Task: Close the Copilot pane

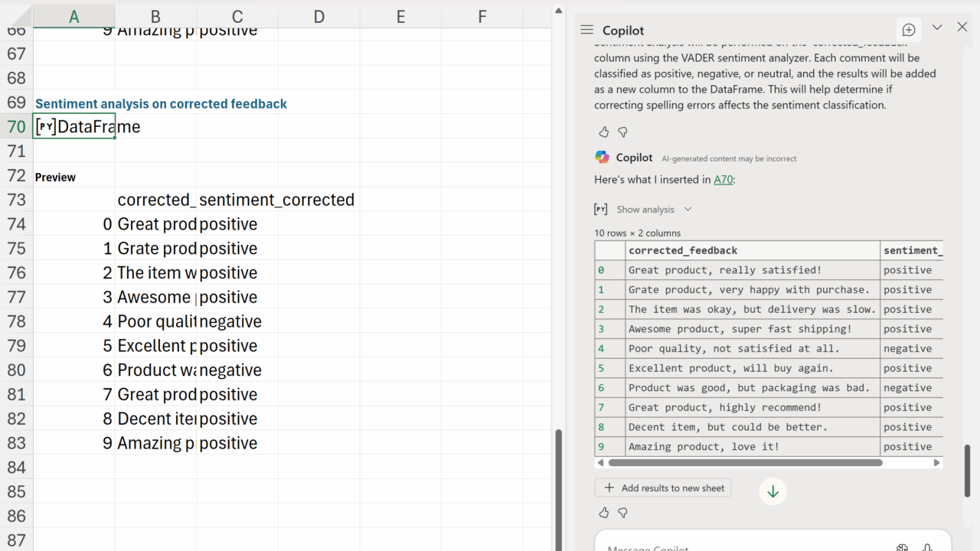Action: [962, 28]
